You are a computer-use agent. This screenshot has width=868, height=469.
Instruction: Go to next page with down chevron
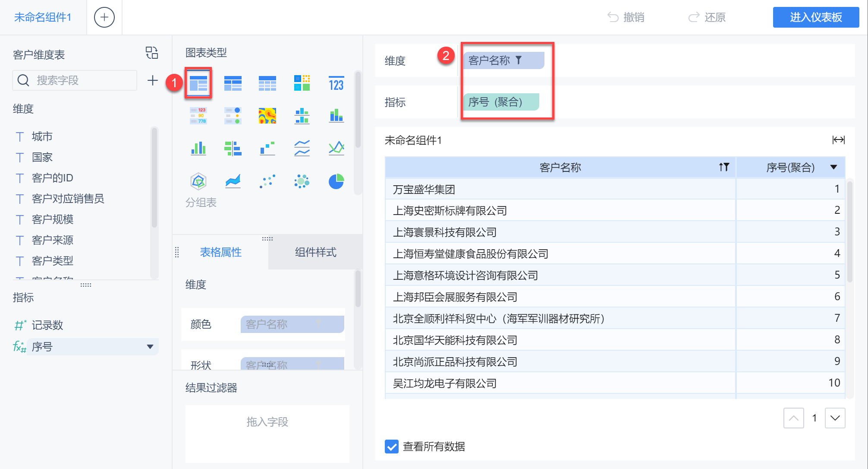(x=835, y=418)
